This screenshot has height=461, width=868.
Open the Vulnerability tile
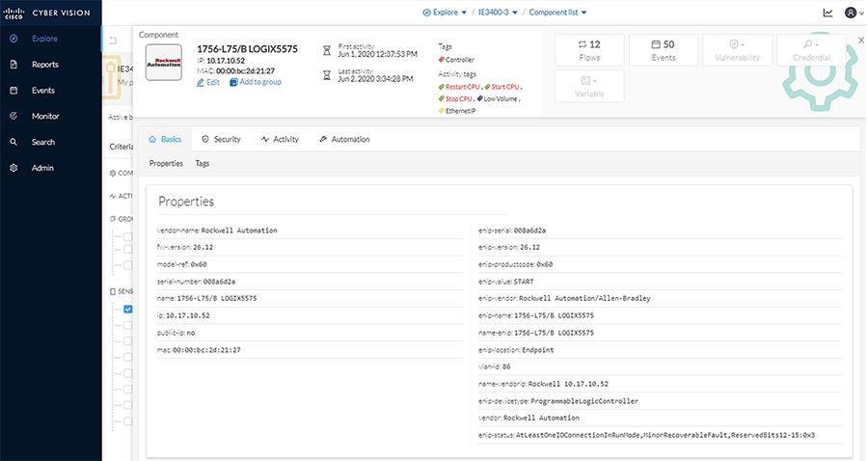click(x=737, y=50)
